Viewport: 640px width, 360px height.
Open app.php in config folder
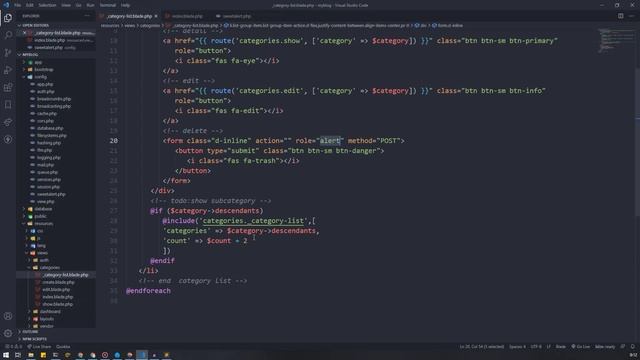point(45,84)
